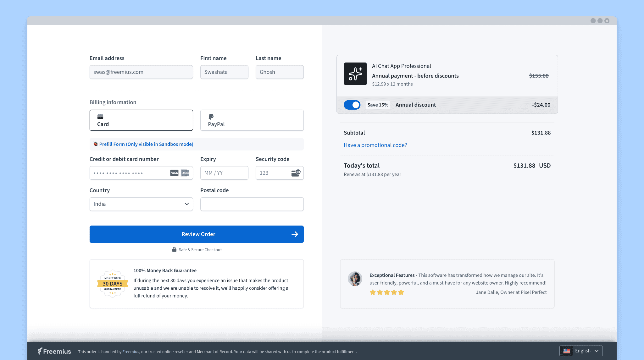This screenshot has height=360, width=644.
Task: Click the Freemius logo in footer
Action: pos(54,351)
